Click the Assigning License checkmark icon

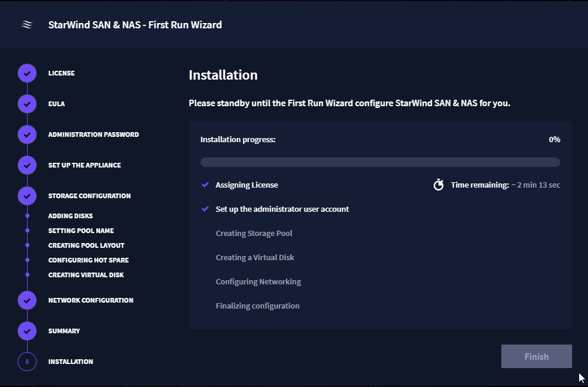click(205, 185)
